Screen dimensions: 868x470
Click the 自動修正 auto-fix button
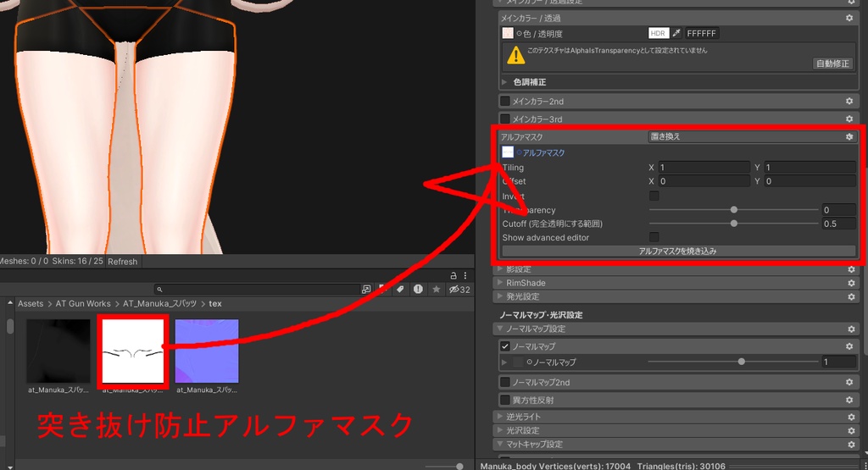pos(832,64)
